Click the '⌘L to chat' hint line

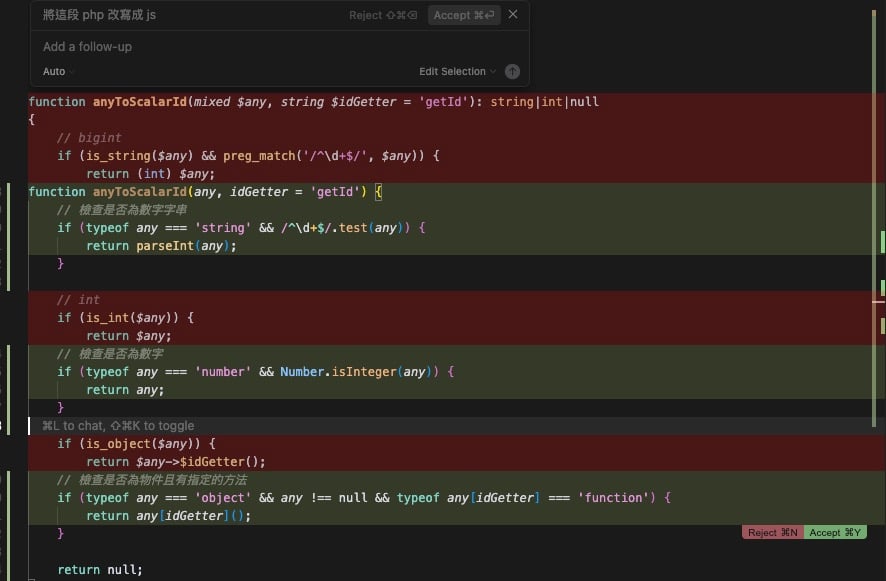point(118,426)
